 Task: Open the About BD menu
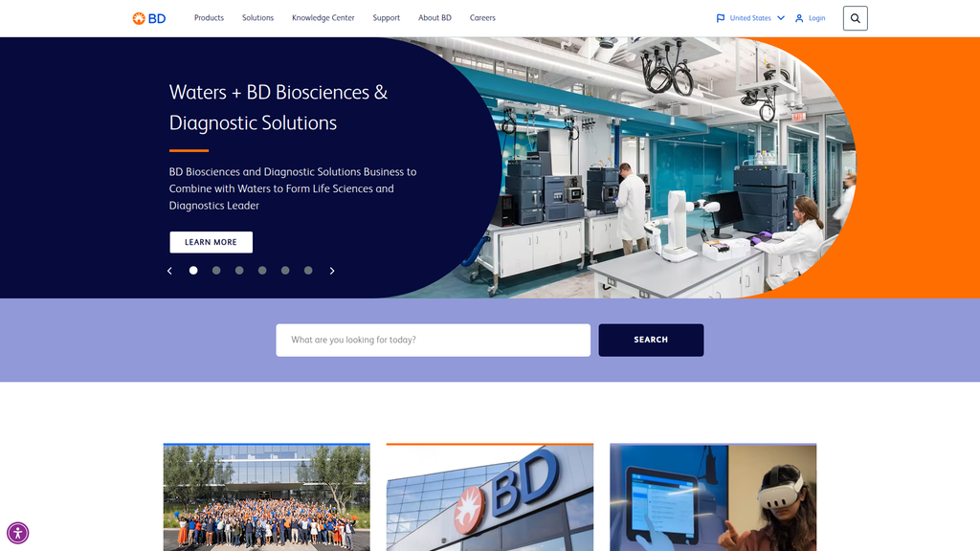coord(434,17)
